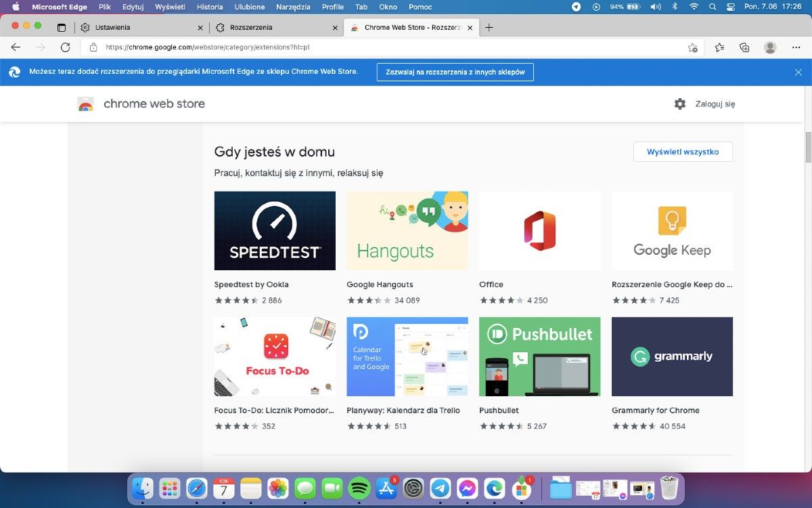The image size is (812, 508).
Task: Open Messages in the Dock
Action: (x=305, y=488)
